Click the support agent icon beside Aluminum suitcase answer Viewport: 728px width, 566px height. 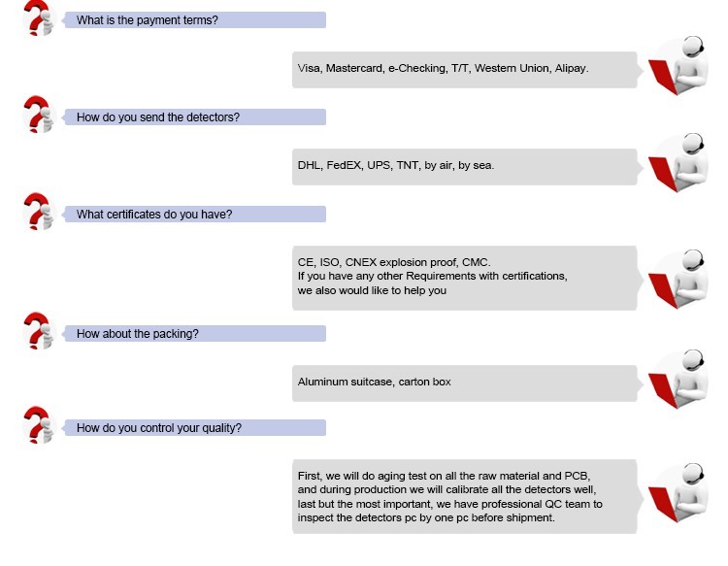pyautogui.click(x=678, y=380)
